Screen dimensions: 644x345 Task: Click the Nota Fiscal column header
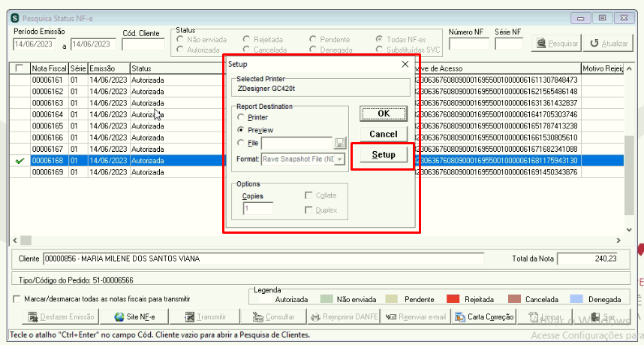50,68
